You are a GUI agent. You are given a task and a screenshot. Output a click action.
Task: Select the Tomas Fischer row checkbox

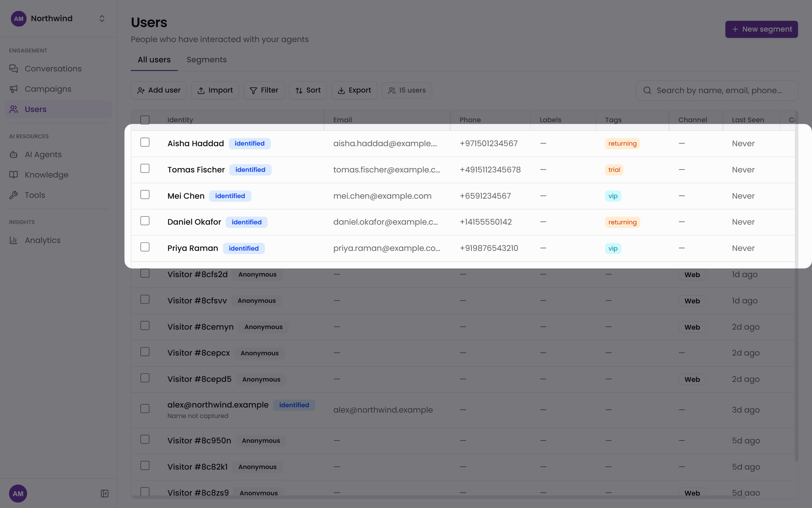(x=145, y=168)
